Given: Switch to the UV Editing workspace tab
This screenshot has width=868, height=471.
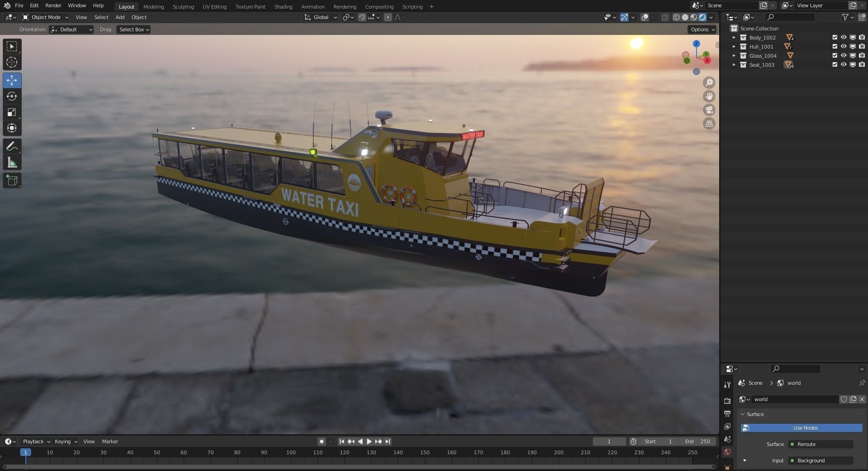Looking at the screenshot, I should (215, 6).
